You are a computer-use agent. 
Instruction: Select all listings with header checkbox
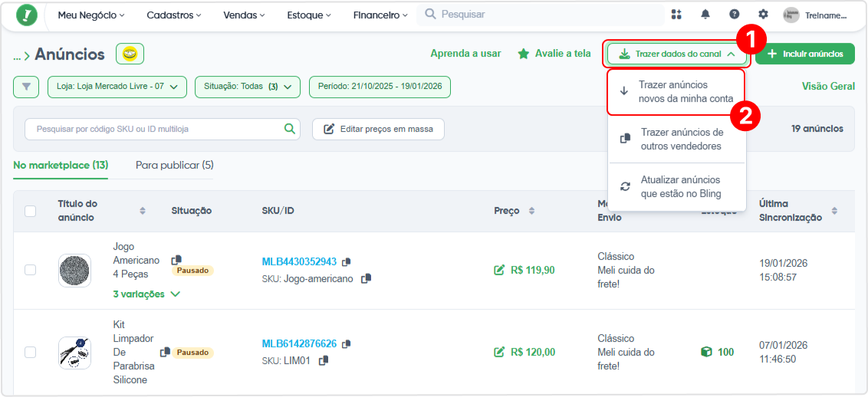[x=31, y=211]
